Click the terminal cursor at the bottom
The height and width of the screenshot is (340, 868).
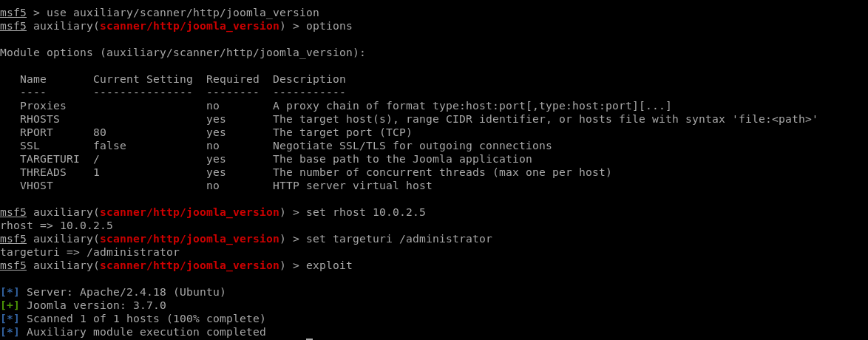(310, 339)
